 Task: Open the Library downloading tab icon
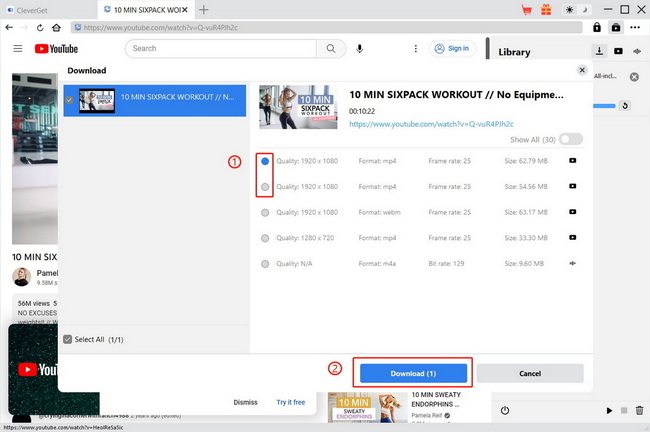600,51
